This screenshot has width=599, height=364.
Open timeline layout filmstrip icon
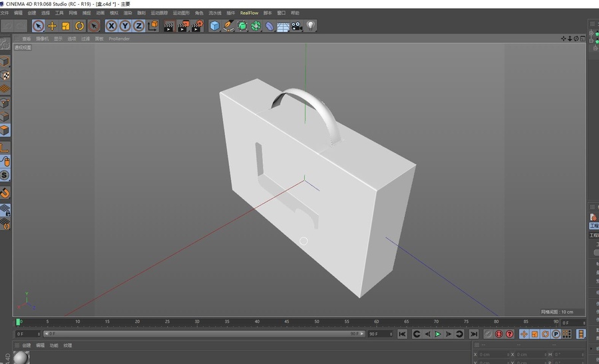[581, 334]
